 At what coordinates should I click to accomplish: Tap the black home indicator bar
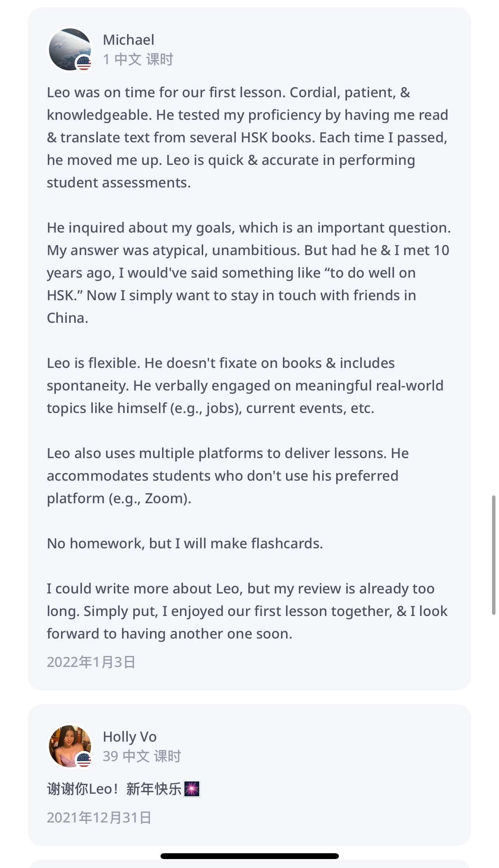pos(249,856)
